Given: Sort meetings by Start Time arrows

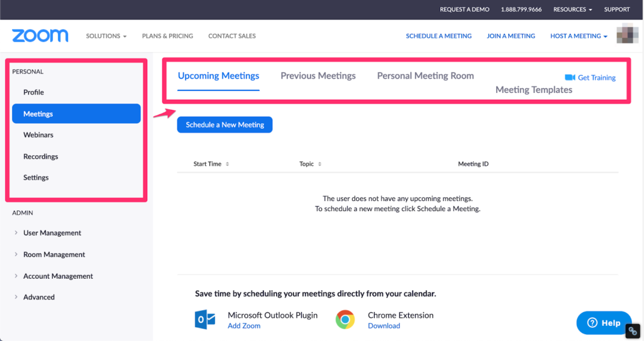Looking at the screenshot, I should pos(227,164).
